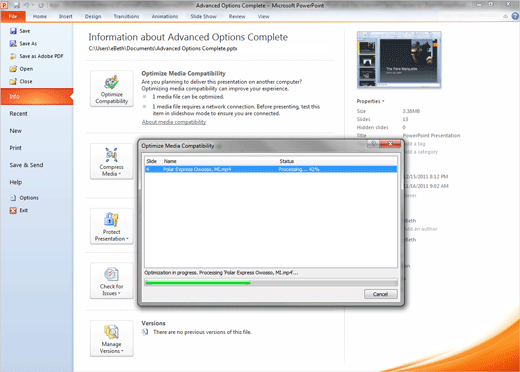Expand the Properties dropdown

(370, 101)
